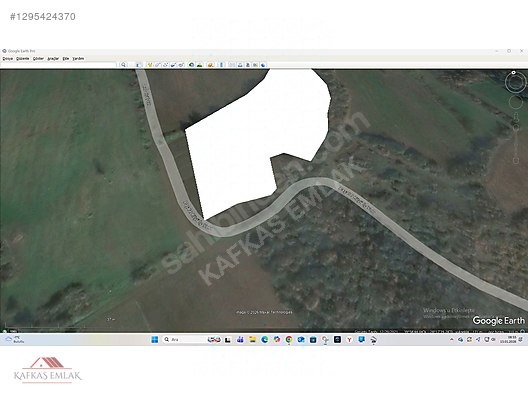Click the Move joystick circle

tap(515, 102)
